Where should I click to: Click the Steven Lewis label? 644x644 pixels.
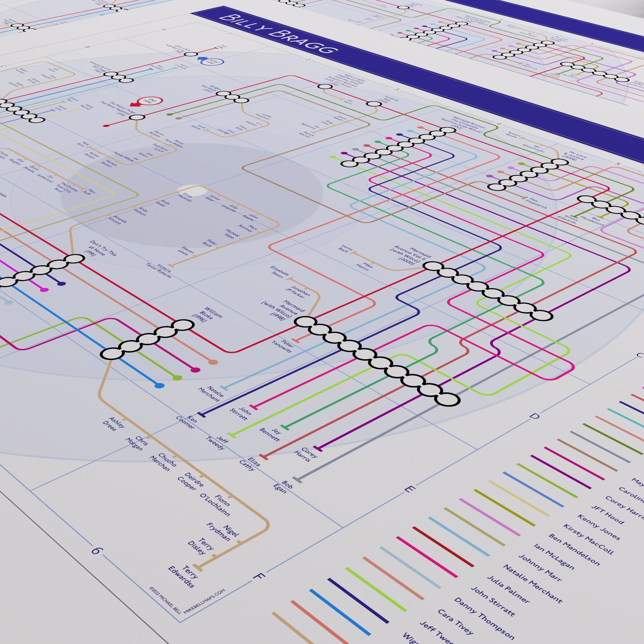click(x=186, y=251)
